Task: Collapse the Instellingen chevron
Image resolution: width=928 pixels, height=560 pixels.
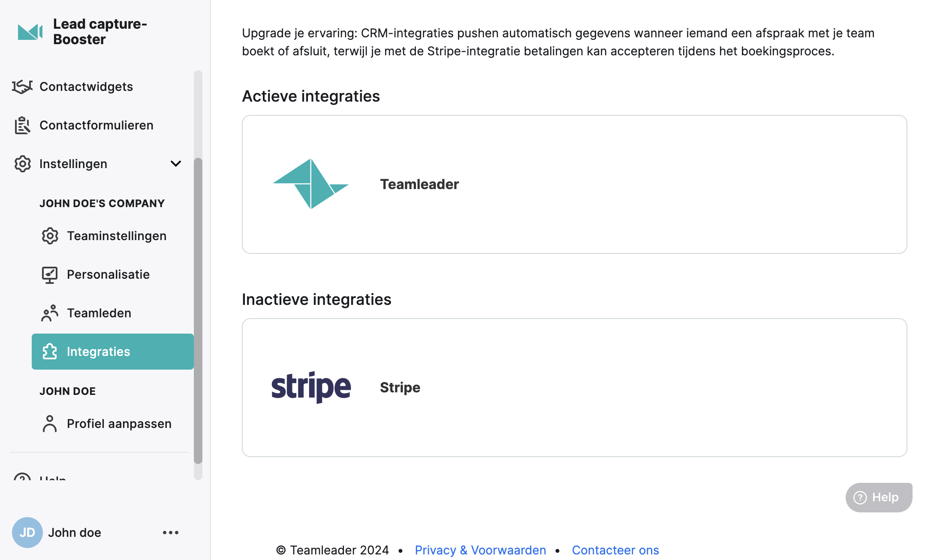Action: point(176,164)
